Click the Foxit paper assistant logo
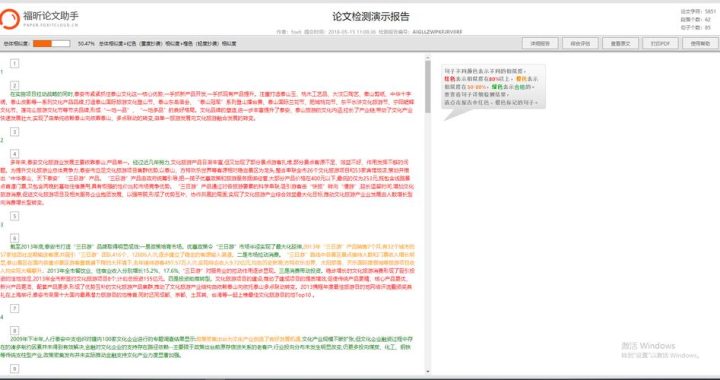This screenshot has height=380, width=720. (x=39, y=19)
